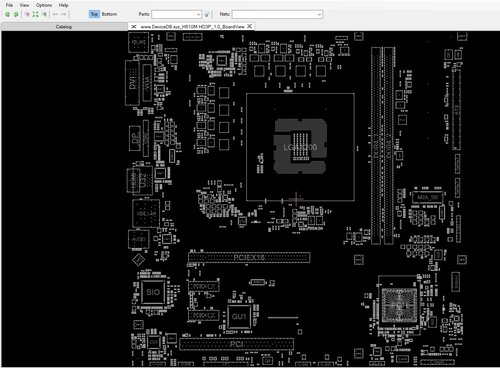Screen dimensions: 500x368
Task: Select the M2A_SB slot component
Action: pyautogui.click(x=428, y=197)
